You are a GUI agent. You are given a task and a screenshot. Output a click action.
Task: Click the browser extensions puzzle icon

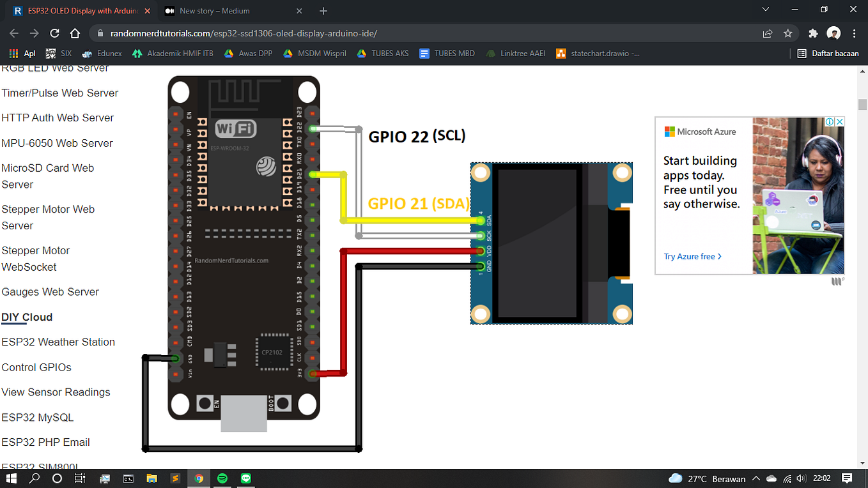tap(813, 33)
